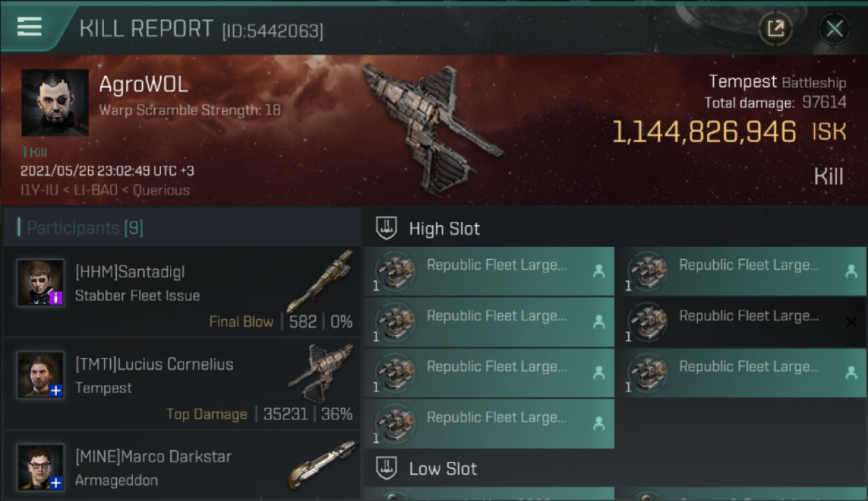Open Santadigl's character portrait

click(x=41, y=283)
